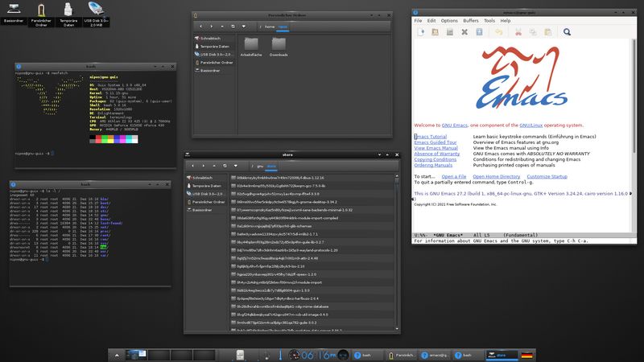Open dropdown arrow in Persönlicher Ordner toolbar
644x362 pixels.
click(244, 27)
